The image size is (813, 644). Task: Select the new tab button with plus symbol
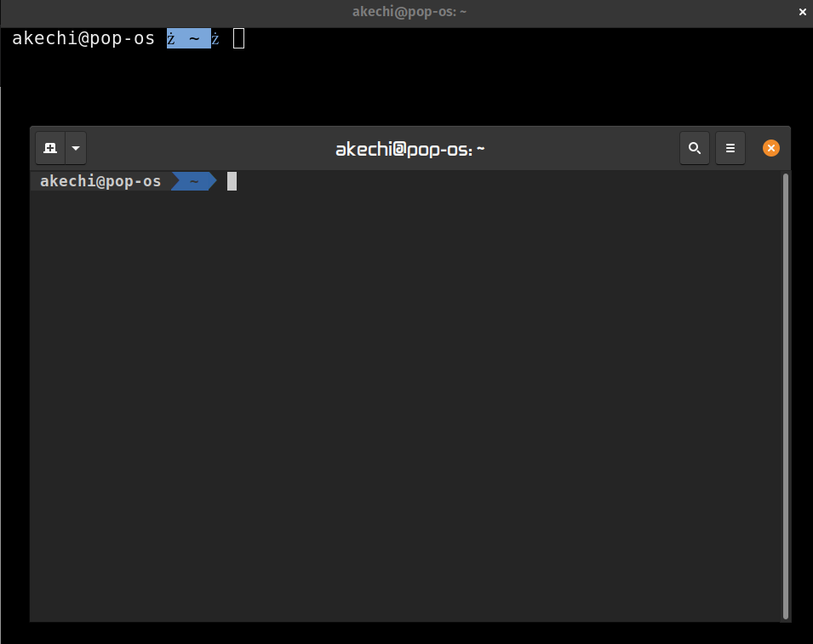point(49,147)
